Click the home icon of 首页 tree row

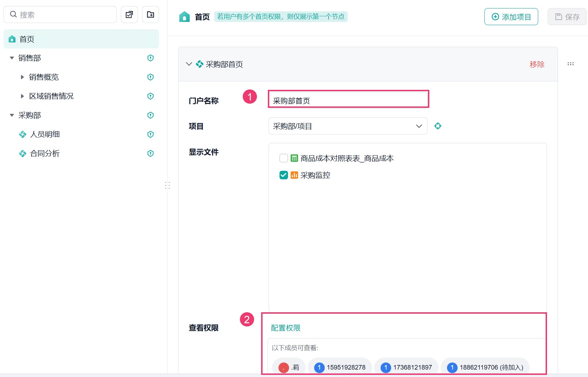pos(12,39)
